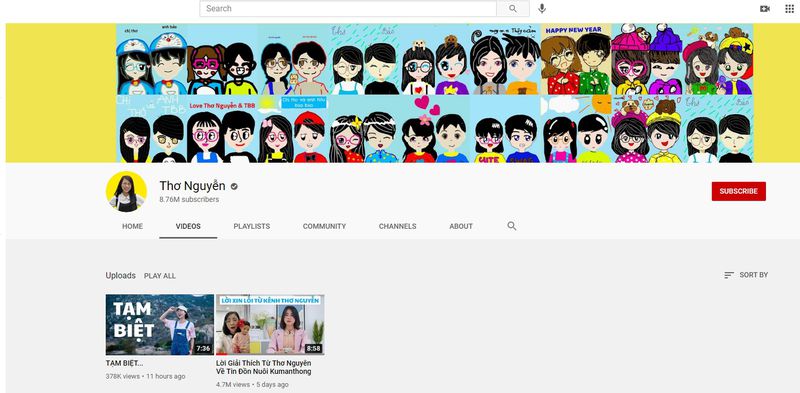Viewport: 800px width, 393px height.
Task: View the About tab
Action: (x=461, y=226)
